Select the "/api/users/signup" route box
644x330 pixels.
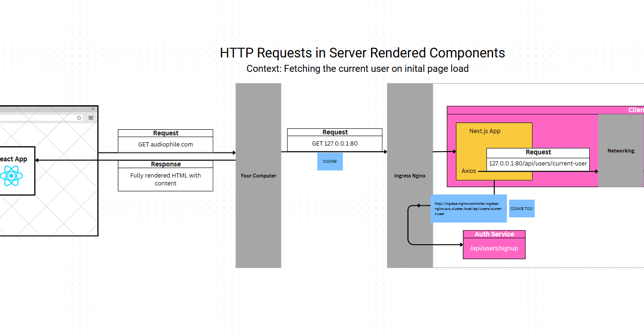(x=494, y=248)
